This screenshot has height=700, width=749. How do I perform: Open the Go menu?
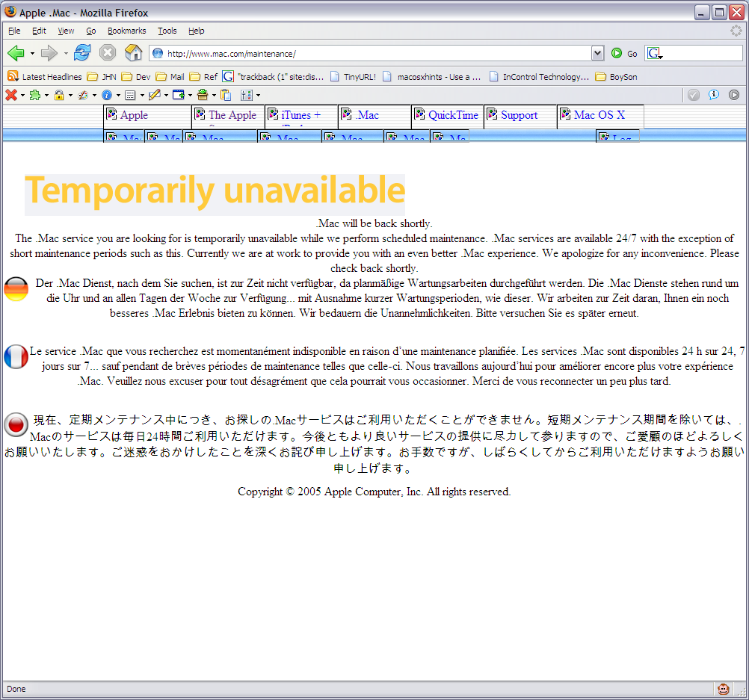pos(90,31)
